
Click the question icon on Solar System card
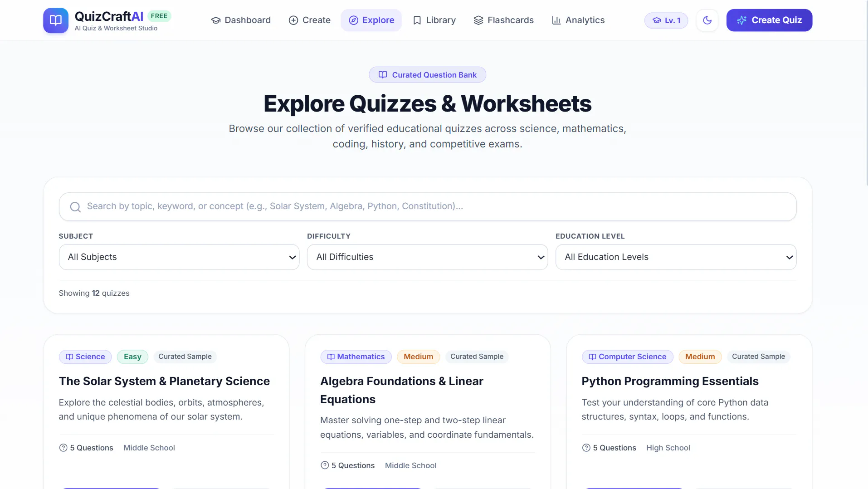(x=63, y=448)
